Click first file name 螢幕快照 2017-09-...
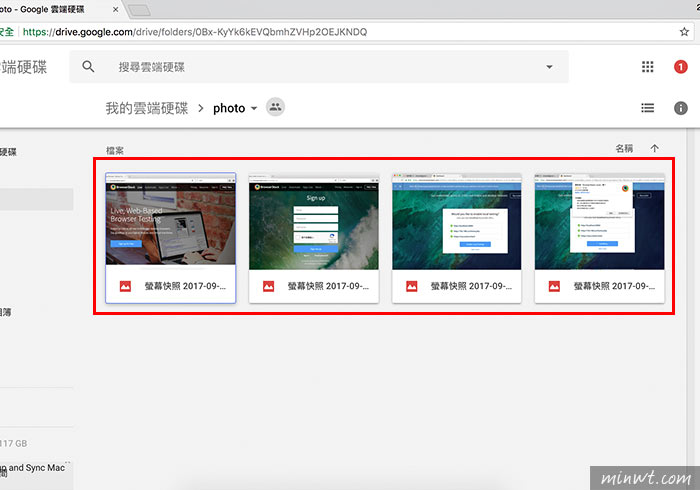 point(185,286)
